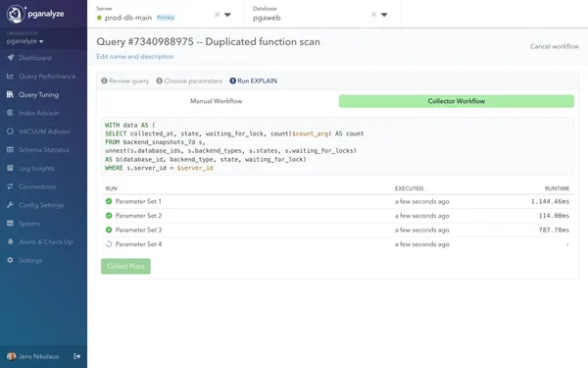Open Schema Statistics section

point(44,150)
